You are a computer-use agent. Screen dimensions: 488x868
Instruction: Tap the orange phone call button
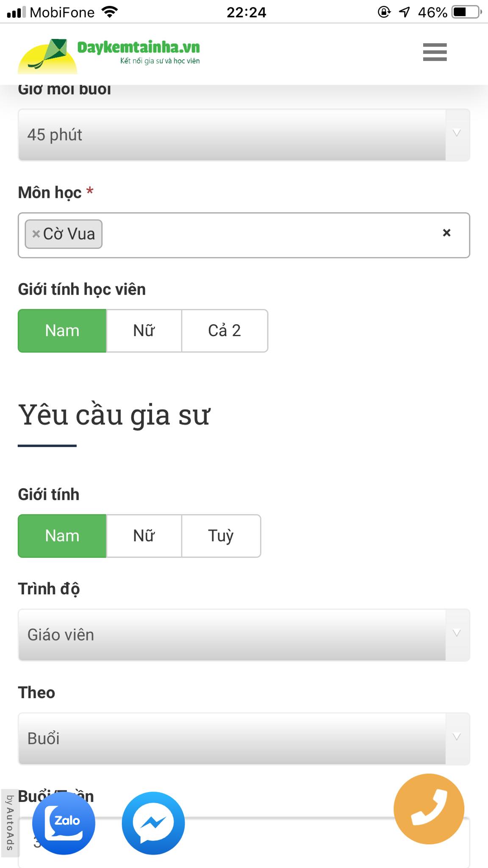click(429, 809)
